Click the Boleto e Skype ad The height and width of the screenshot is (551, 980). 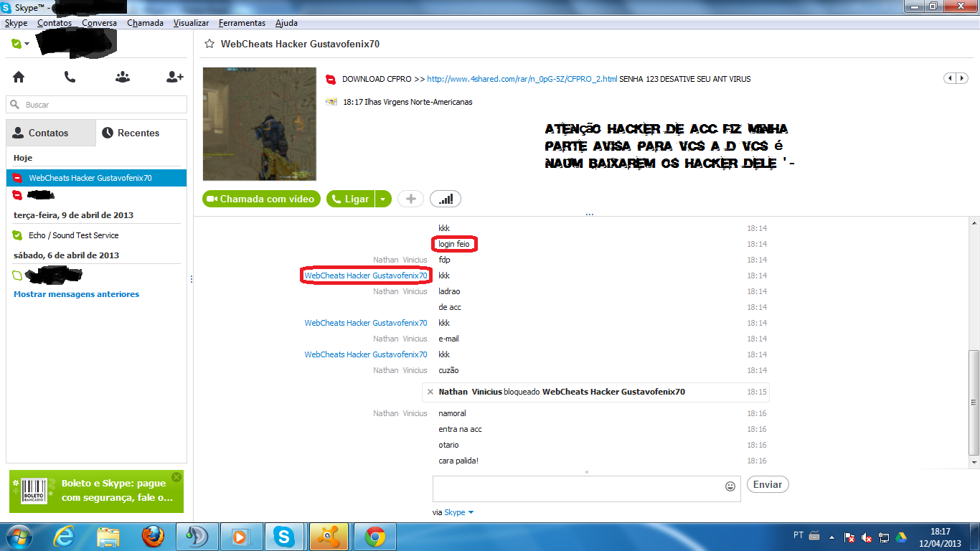(x=96, y=491)
